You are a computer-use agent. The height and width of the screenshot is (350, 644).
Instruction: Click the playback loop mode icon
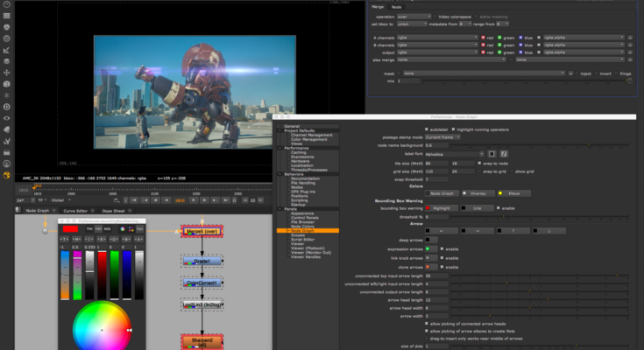[117, 200]
